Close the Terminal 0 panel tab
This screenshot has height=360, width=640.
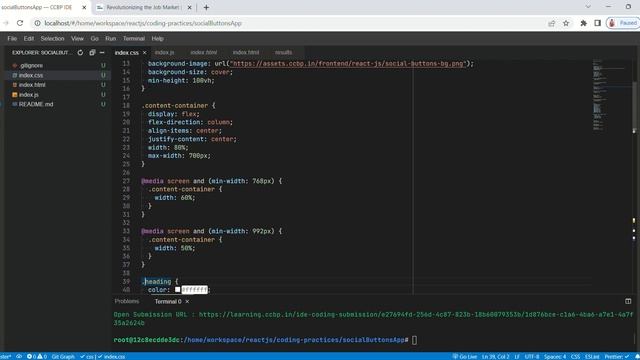(187, 302)
